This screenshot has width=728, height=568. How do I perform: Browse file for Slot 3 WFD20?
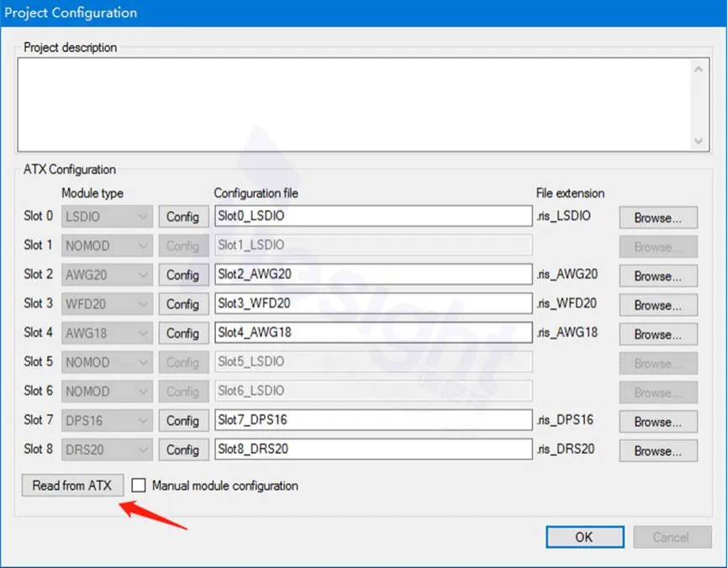658,305
